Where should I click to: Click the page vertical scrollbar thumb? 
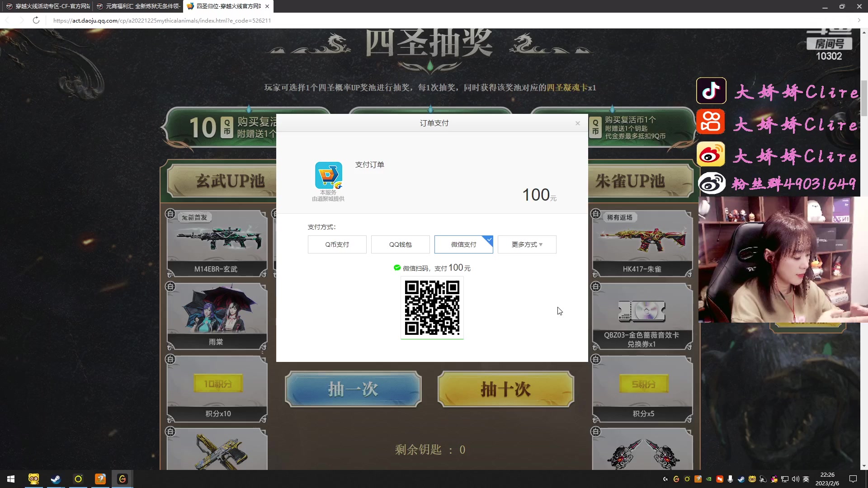864,98
